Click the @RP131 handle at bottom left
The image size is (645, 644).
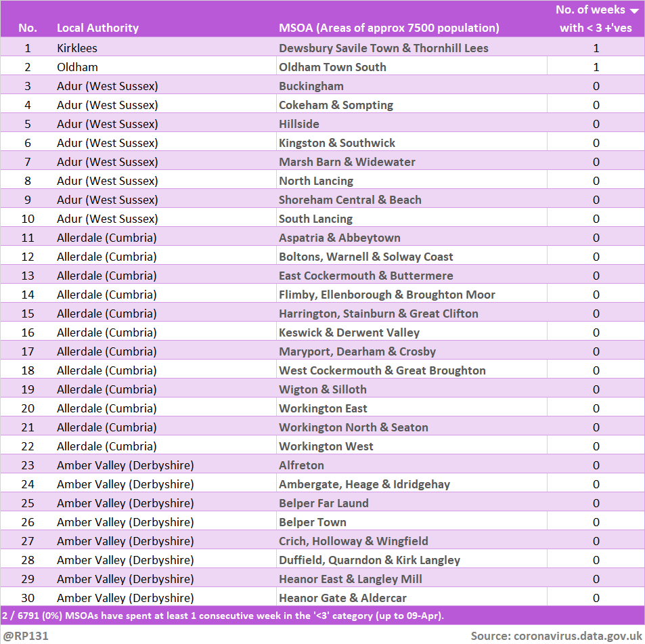tap(26, 636)
